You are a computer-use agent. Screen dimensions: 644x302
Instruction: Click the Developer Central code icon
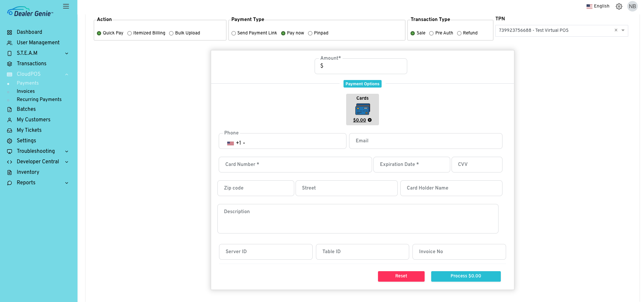coord(10,162)
